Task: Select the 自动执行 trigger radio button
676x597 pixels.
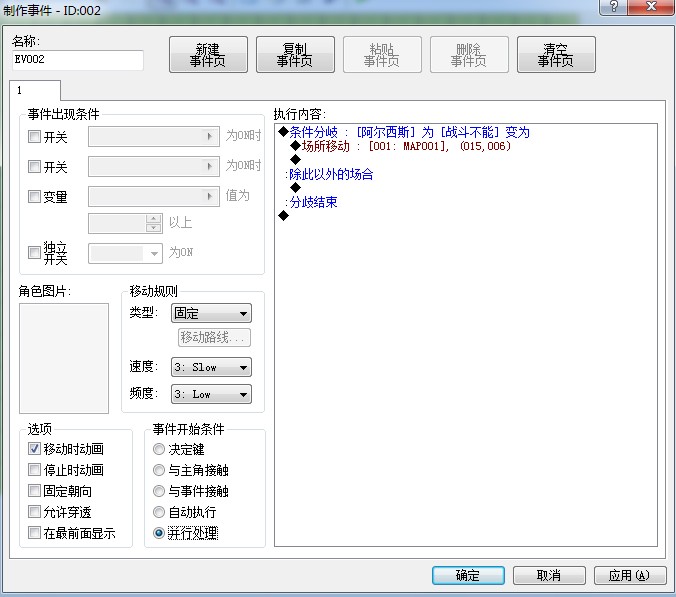Action: (159, 512)
